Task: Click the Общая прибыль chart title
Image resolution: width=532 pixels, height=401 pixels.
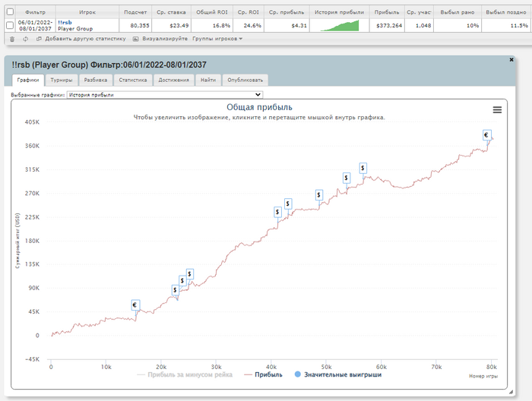Action: pyautogui.click(x=260, y=107)
